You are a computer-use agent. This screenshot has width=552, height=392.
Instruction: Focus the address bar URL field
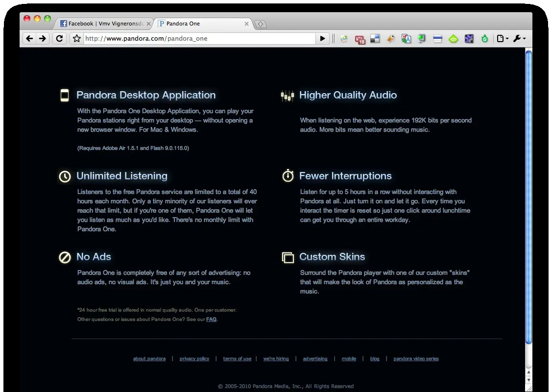pyautogui.click(x=199, y=38)
